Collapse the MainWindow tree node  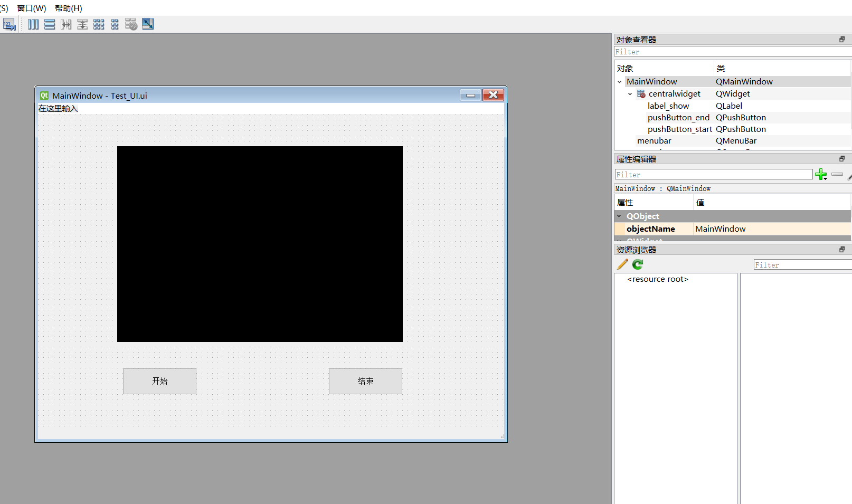click(x=620, y=82)
